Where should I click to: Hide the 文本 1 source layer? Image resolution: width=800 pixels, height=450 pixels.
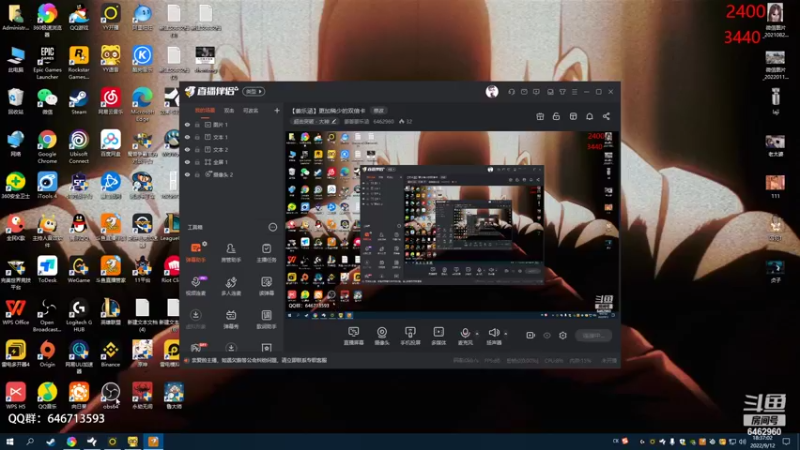[x=187, y=137]
